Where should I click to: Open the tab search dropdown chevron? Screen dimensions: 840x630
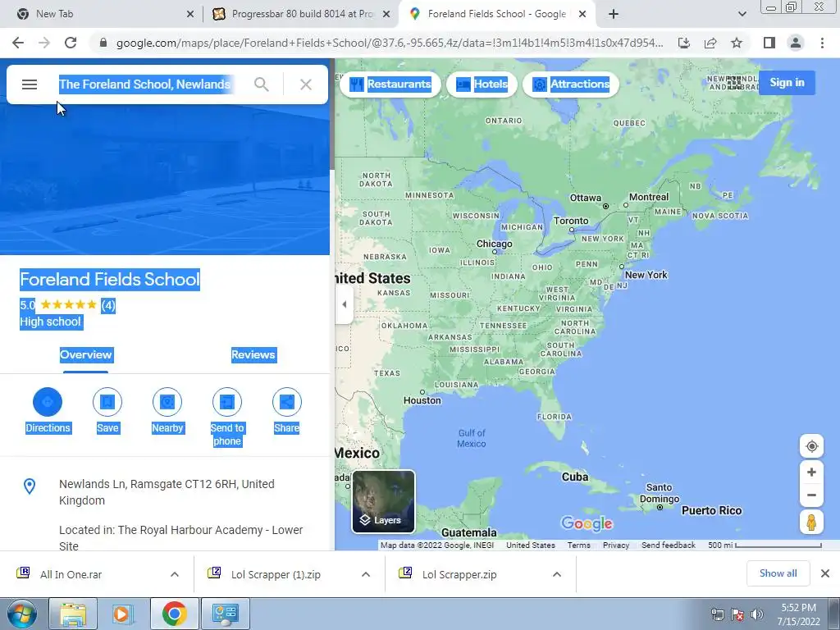742,15
